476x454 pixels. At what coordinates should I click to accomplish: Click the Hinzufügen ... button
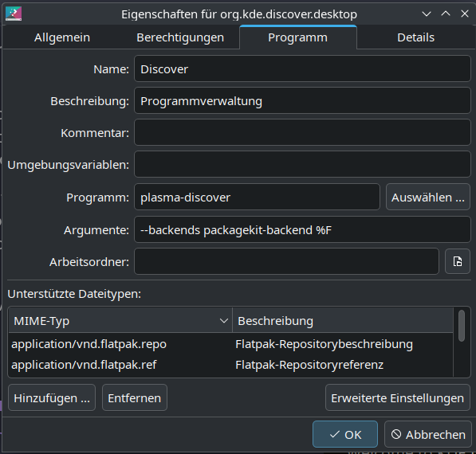click(x=52, y=398)
